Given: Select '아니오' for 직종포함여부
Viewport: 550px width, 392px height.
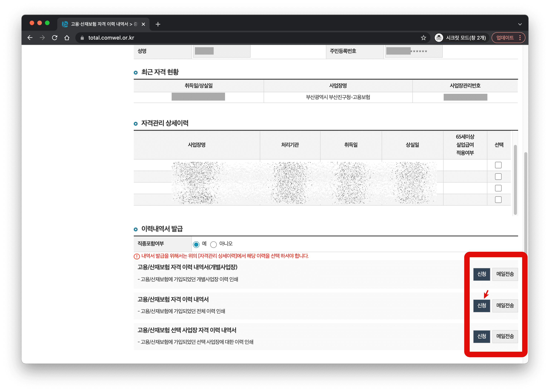Looking at the screenshot, I should pyautogui.click(x=213, y=244).
